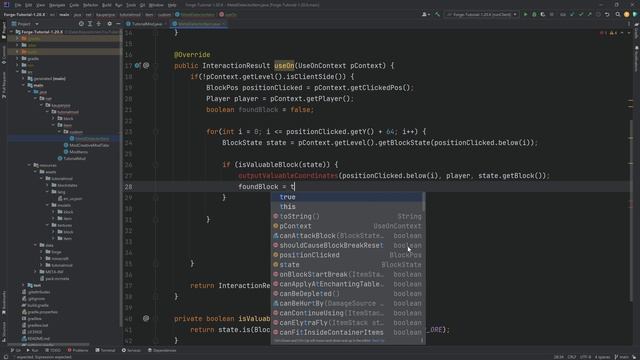Open ModCreativeModTabs file in project tree
The image size is (640, 360).
pos(86,145)
